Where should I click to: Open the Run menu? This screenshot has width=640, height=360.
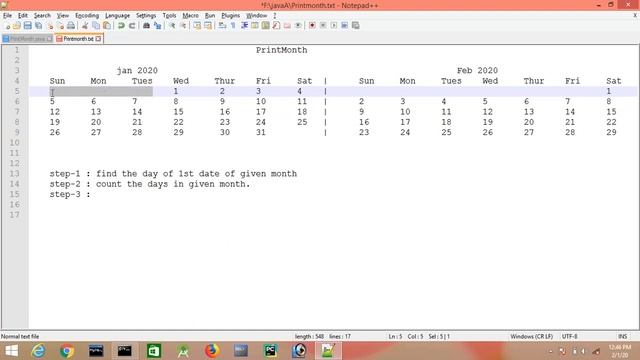pyautogui.click(x=210, y=16)
